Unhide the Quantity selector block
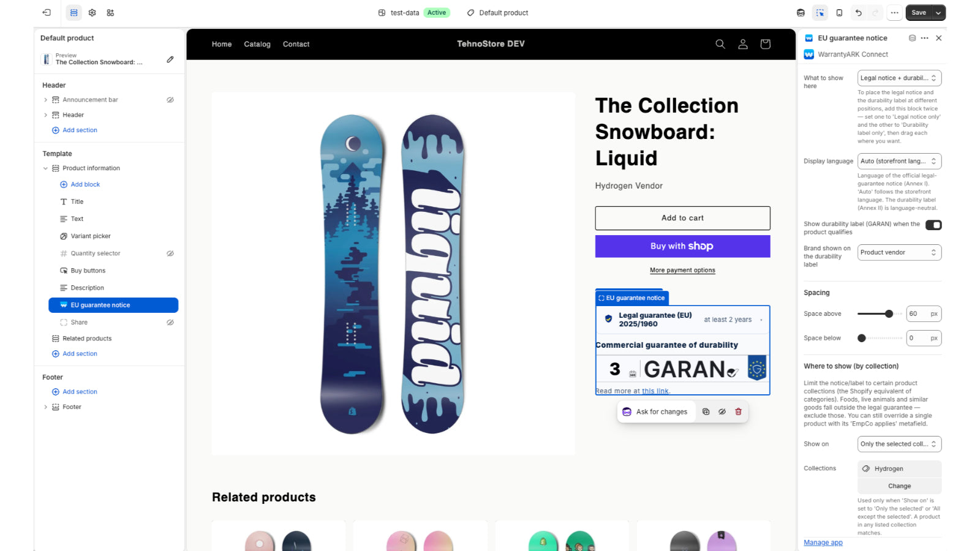The width and height of the screenshot is (980, 551). tap(170, 253)
